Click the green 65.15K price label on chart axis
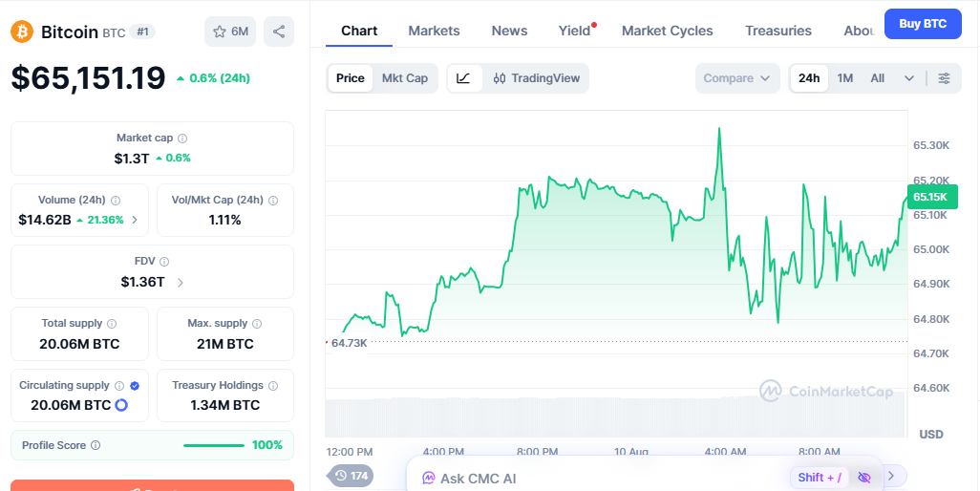The image size is (980, 491). click(x=932, y=198)
